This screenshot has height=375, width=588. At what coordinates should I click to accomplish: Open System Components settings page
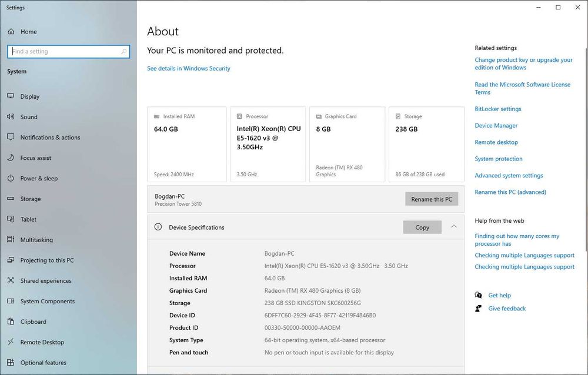pyautogui.click(x=47, y=301)
